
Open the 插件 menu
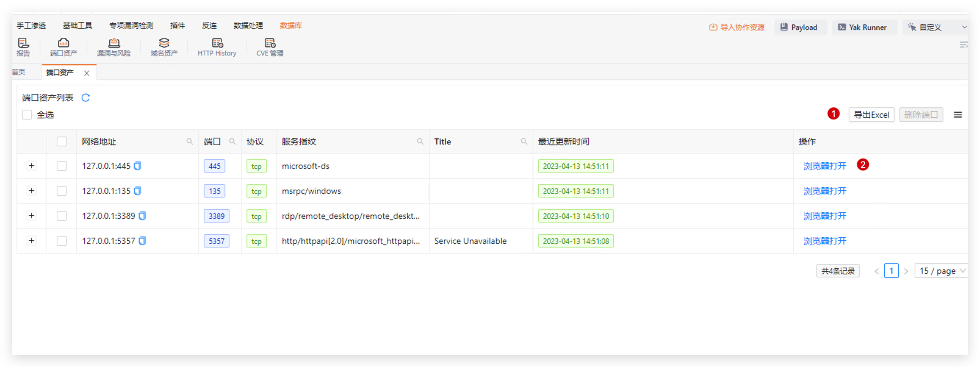click(x=178, y=26)
